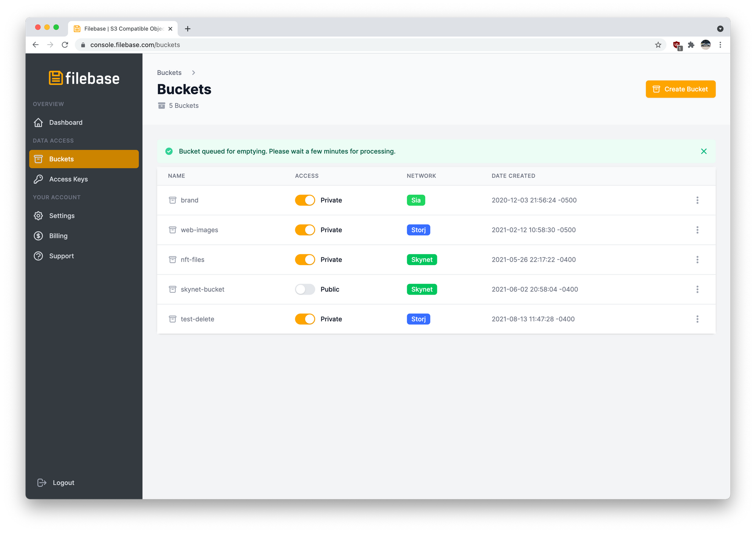Click the address bar URL
The image size is (756, 533).
[135, 45]
